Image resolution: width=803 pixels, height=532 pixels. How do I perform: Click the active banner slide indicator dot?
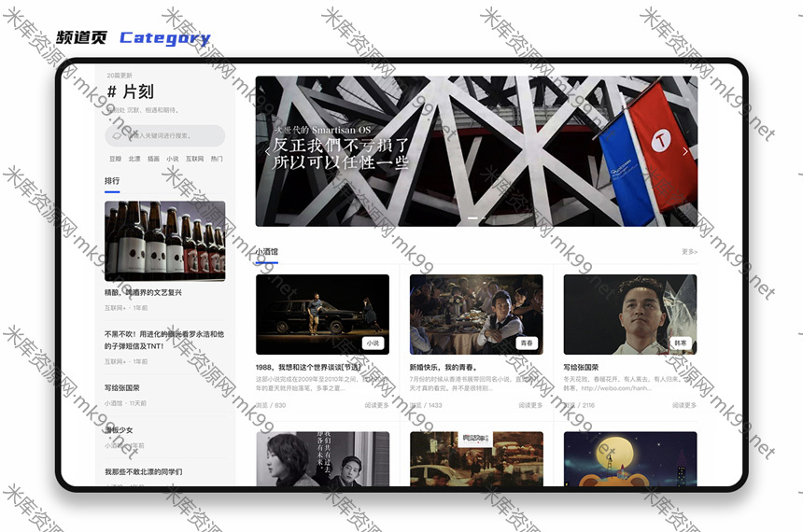coord(472,218)
